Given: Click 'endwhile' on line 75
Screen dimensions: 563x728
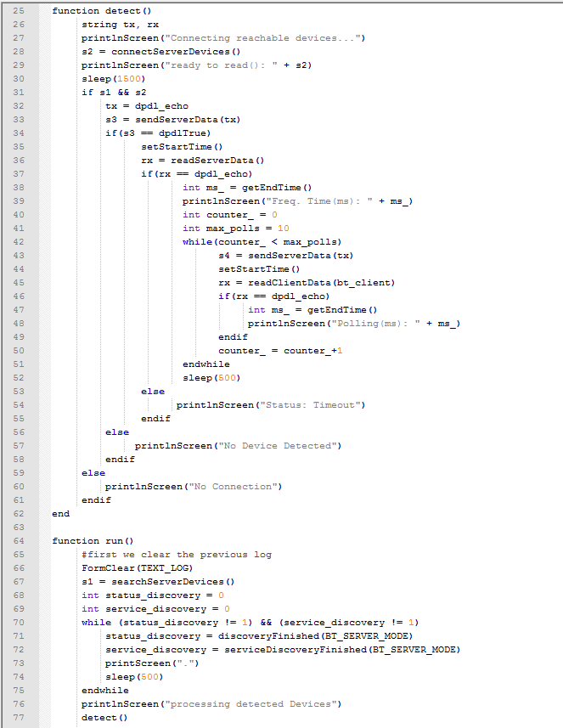Looking at the screenshot, I should point(105,691).
